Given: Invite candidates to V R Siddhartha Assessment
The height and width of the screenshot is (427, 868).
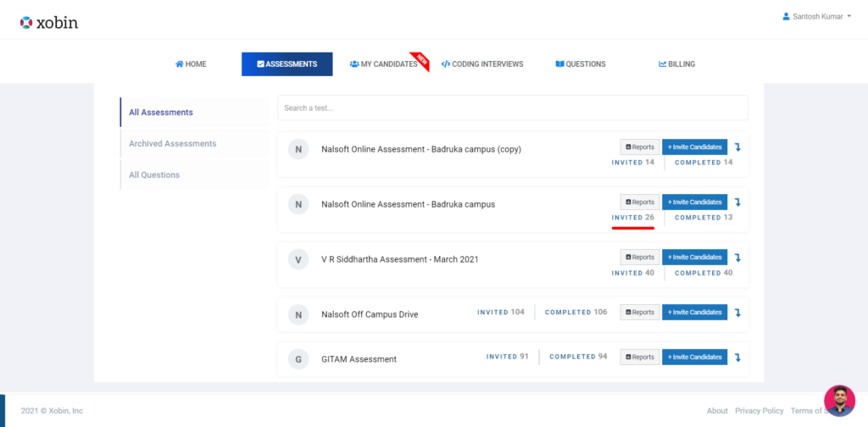Looking at the screenshot, I should point(695,258).
